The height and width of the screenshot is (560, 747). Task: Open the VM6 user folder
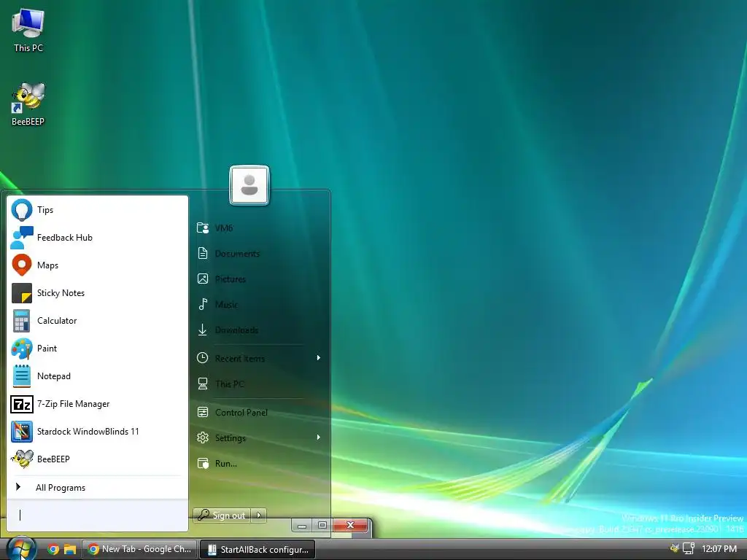pyautogui.click(x=259, y=228)
